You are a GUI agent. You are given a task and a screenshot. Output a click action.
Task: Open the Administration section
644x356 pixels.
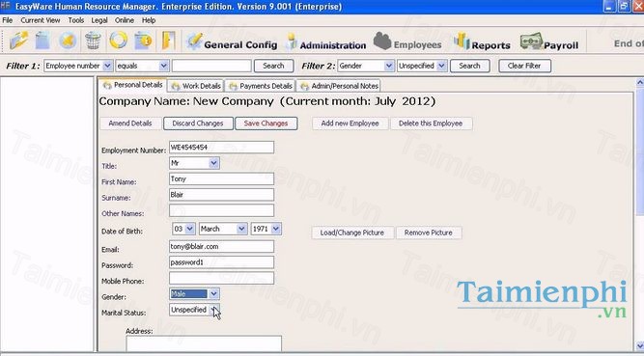tap(326, 42)
